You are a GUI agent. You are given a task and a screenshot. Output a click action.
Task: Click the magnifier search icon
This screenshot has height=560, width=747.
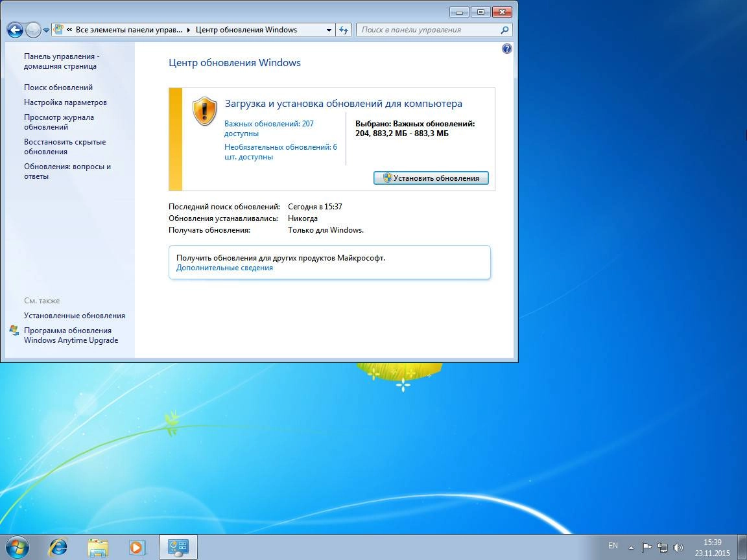pyautogui.click(x=504, y=30)
